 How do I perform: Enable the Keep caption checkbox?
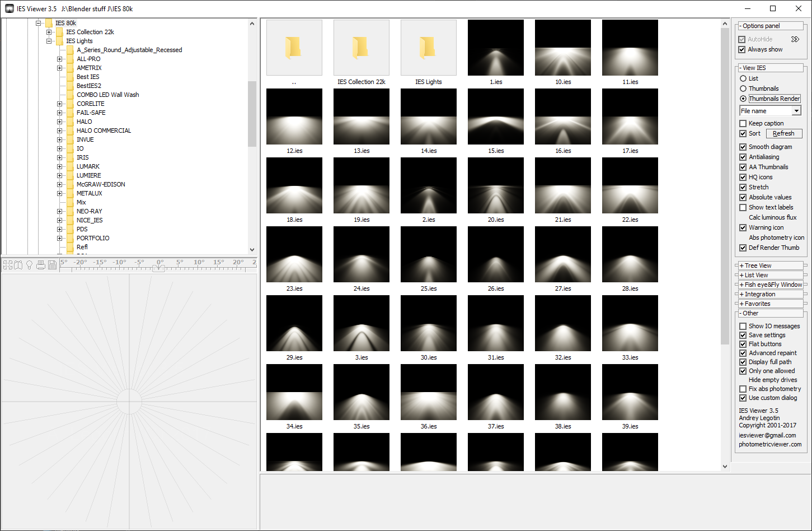point(743,123)
